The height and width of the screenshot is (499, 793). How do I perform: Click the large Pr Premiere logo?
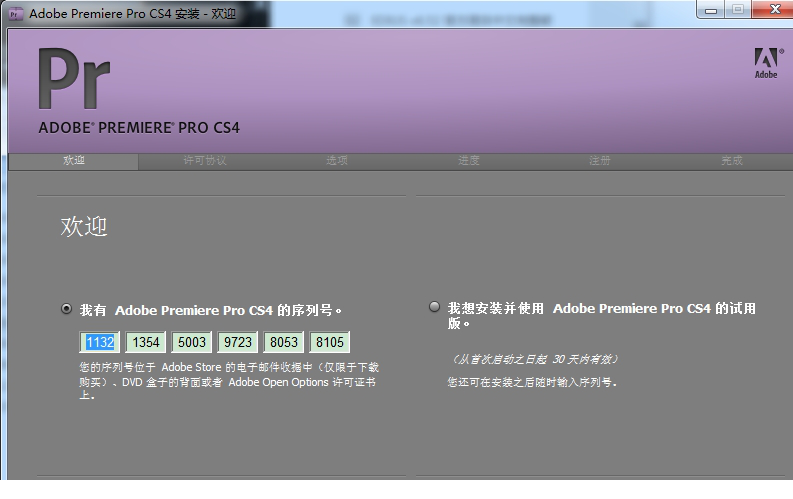74,78
